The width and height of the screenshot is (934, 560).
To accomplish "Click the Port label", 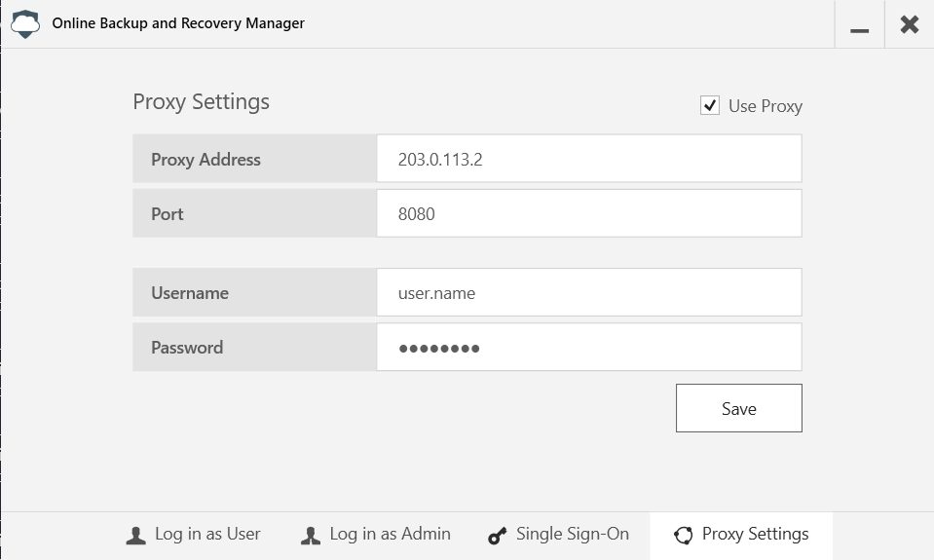I will click(167, 214).
